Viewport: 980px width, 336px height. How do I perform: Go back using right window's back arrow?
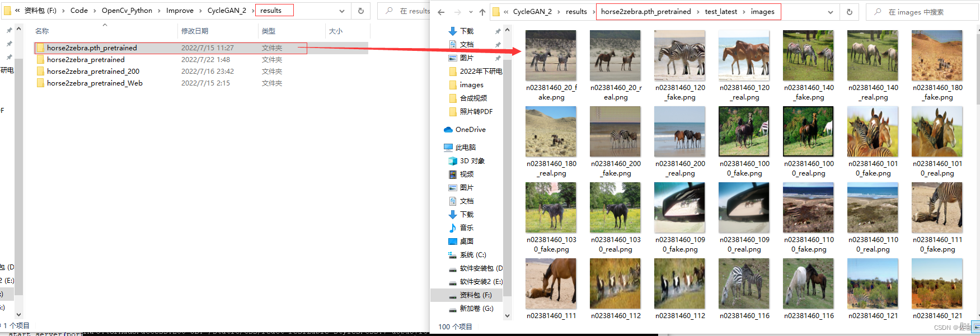click(x=441, y=12)
